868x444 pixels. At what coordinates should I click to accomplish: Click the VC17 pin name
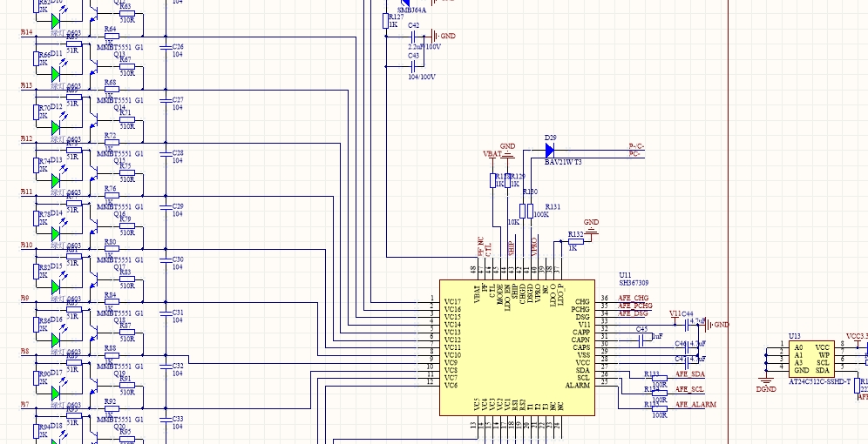tap(452, 302)
